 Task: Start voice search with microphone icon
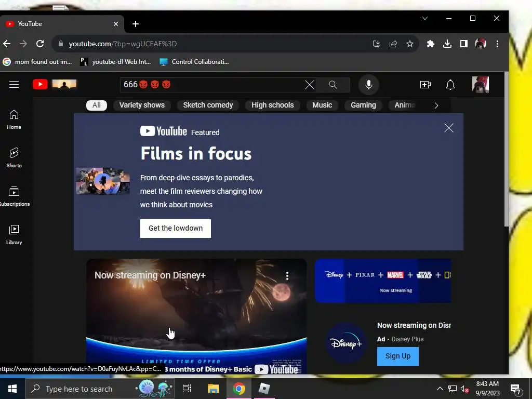[369, 85]
